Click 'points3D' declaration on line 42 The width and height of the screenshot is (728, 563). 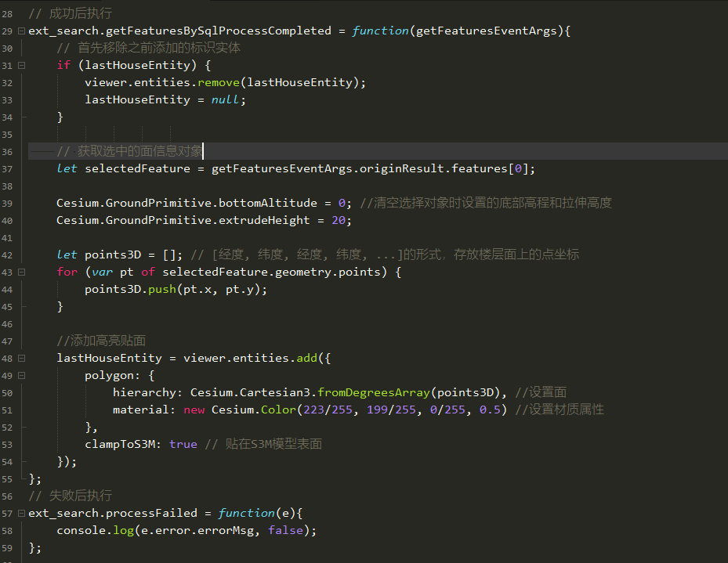pos(113,255)
